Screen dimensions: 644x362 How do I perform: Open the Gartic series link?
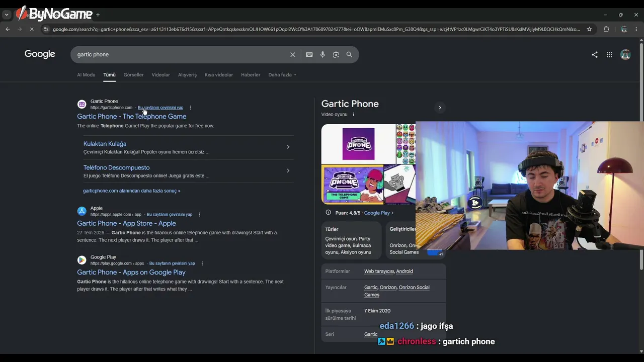371,334
